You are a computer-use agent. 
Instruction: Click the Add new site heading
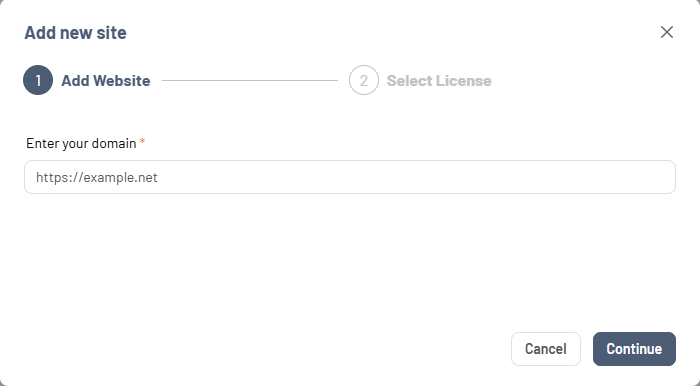click(x=75, y=33)
